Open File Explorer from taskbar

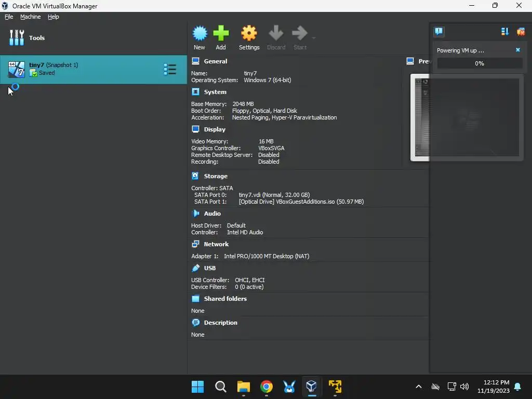243,387
